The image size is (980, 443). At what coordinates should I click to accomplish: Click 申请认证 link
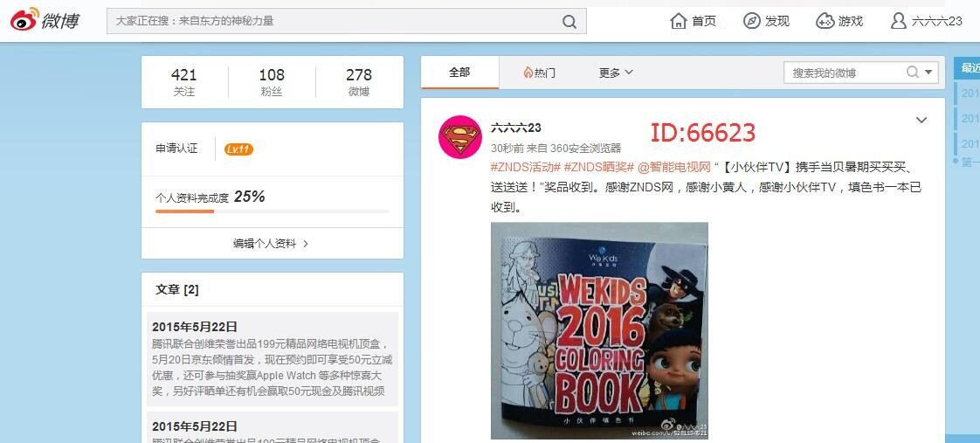176,149
